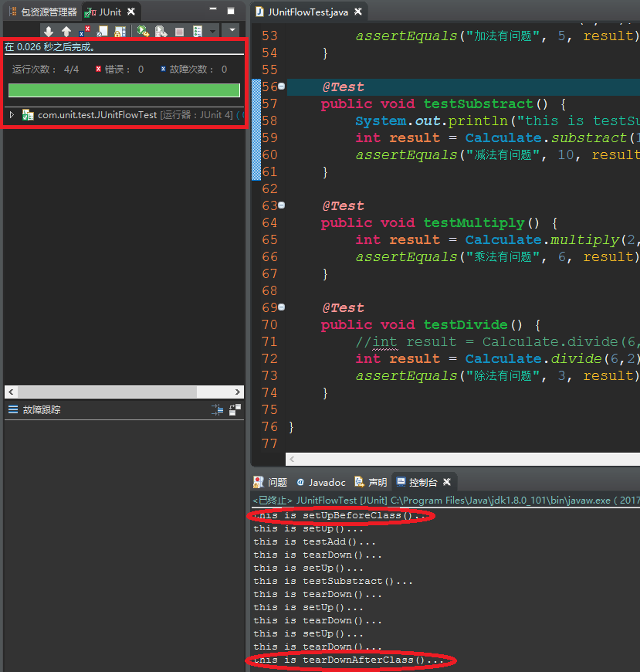Click compare actual with expected result icon
The height and width of the screenshot is (672, 640).
point(235,409)
